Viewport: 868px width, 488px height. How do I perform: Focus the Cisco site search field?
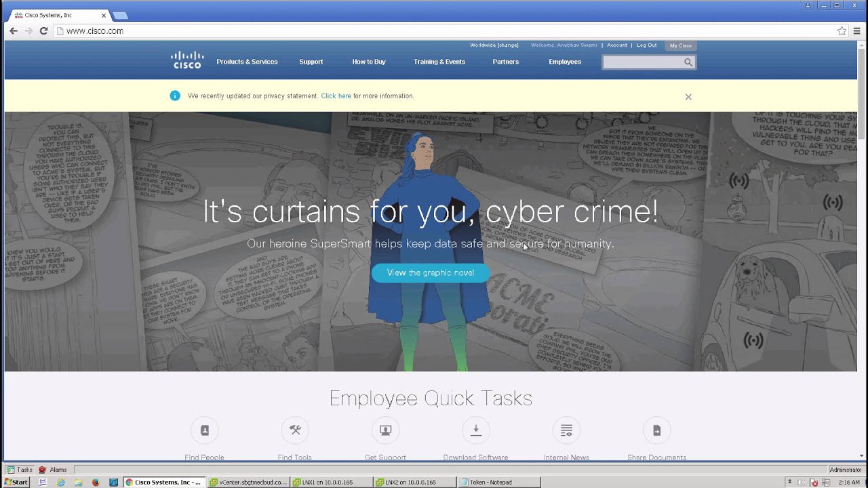642,62
